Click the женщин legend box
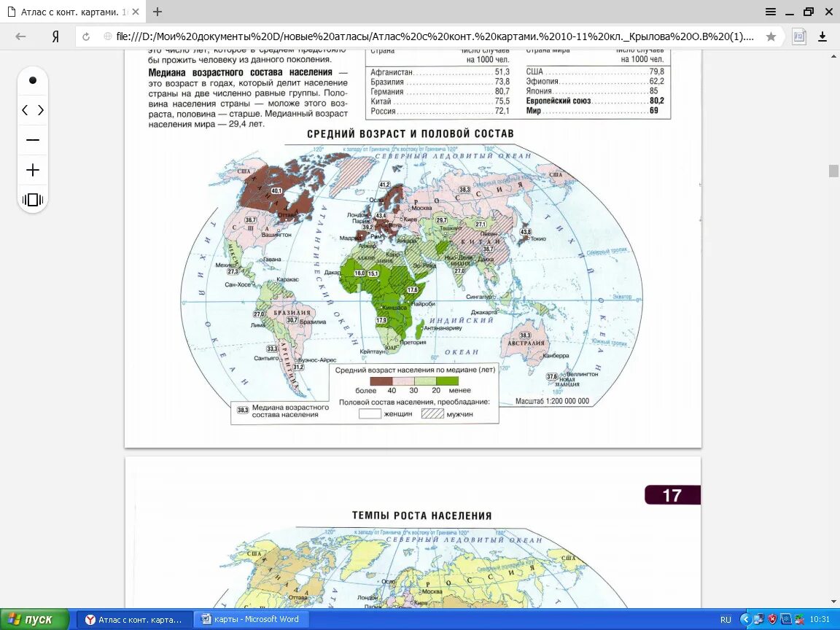The image size is (840, 630). [x=370, y=413]
